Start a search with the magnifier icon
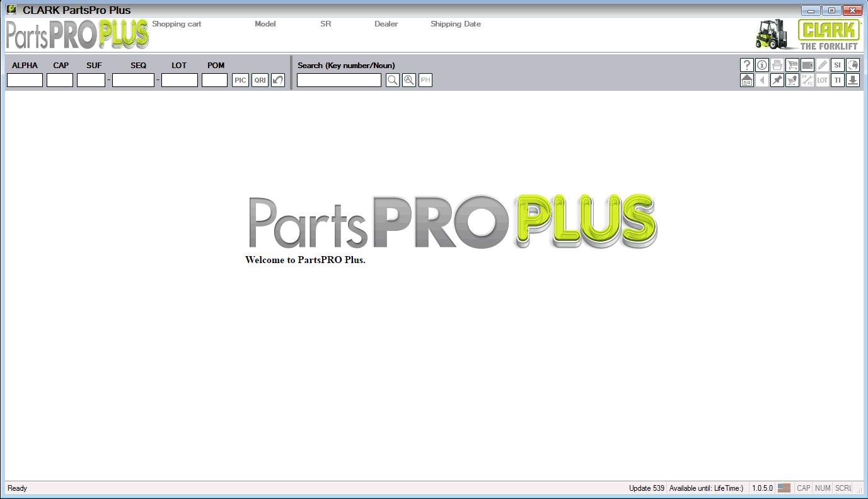Image resolution: width=868 pixels, height=499 pixels. pos(392,79)
